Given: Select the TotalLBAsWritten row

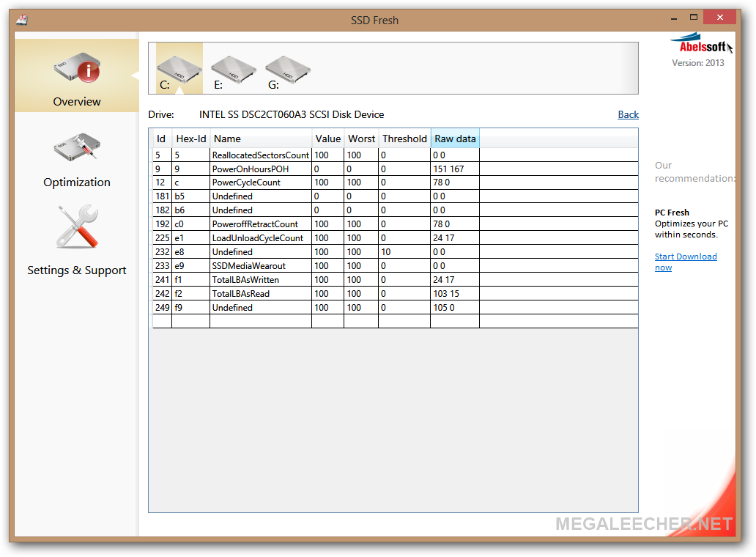Looking at the screenshot, I should pos(396,280).
